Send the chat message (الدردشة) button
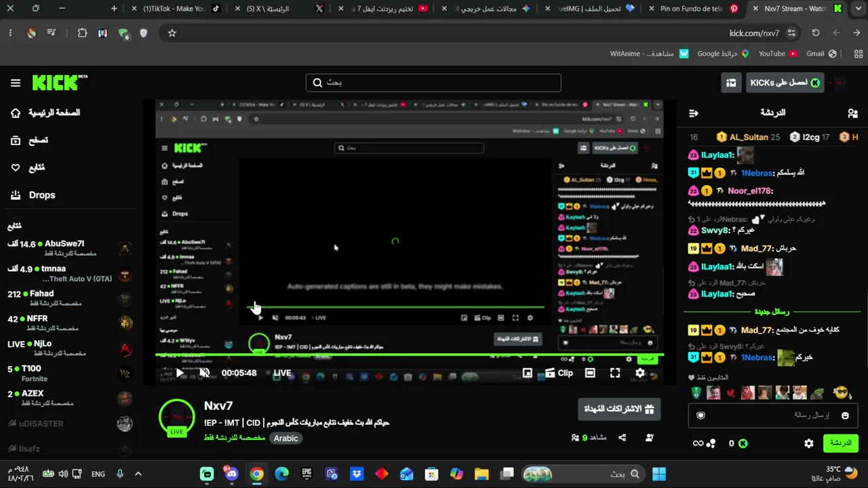Image resolution: width=868 pixels, height=488 pixels. click(840, 443)
